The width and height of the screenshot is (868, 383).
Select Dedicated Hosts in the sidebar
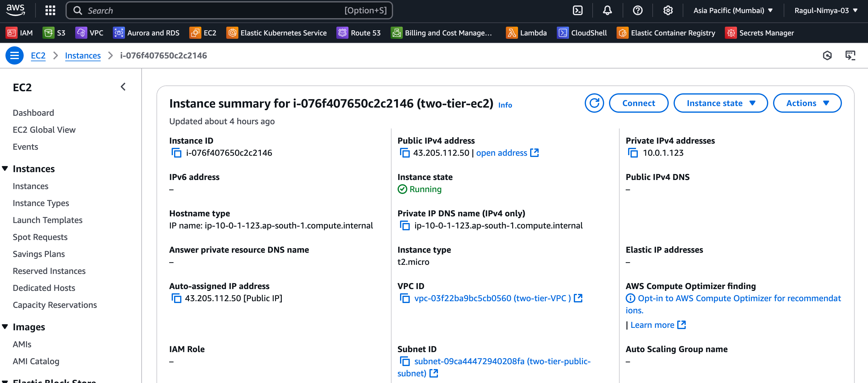click(x=44, y=288)
